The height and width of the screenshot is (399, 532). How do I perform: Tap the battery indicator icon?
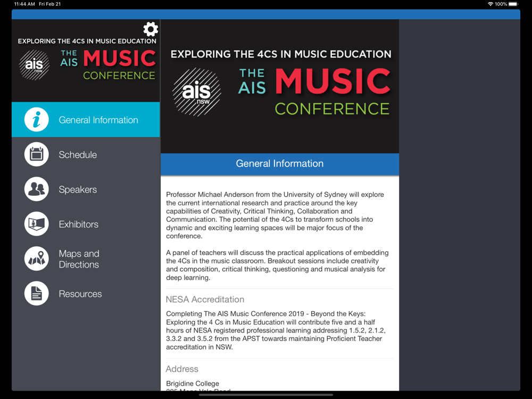pyautogui.click(x=513, y=4)
